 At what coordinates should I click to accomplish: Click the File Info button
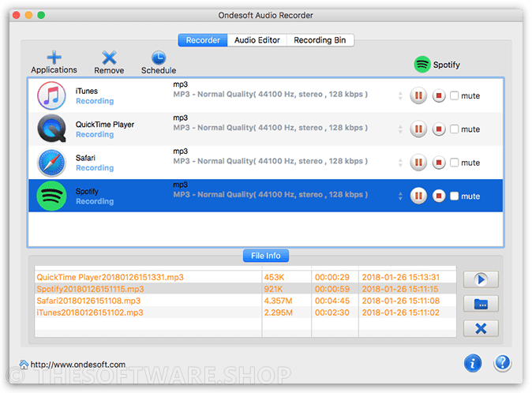pyautogui.click(x=266, y=256)
